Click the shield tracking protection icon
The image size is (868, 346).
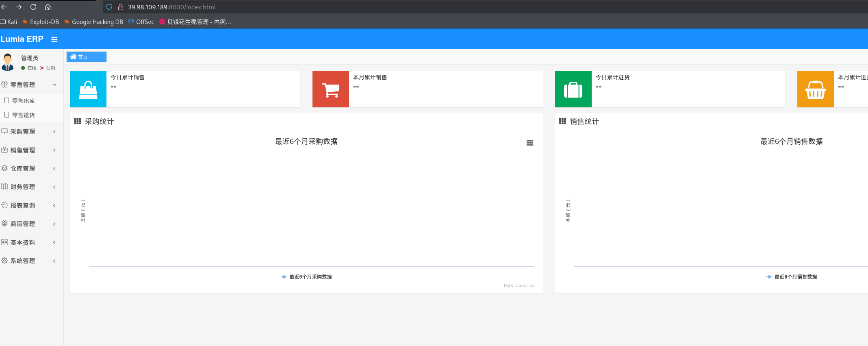pos(109,7)
